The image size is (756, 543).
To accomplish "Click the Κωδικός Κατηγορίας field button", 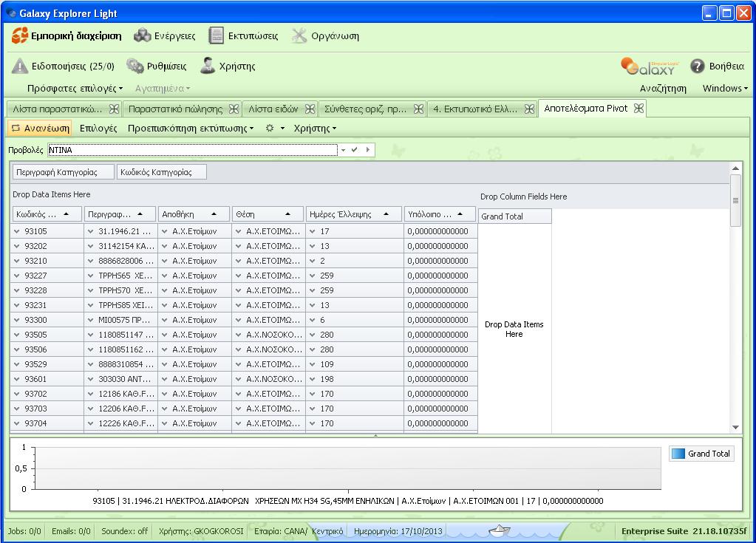I will pyautogui.click(x=162, y=172).
